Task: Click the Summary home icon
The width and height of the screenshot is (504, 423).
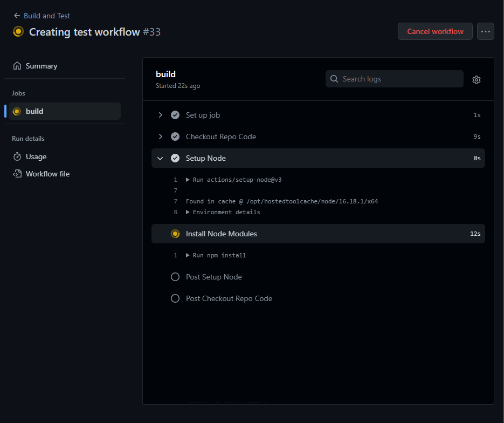Action: pos(17,66)
